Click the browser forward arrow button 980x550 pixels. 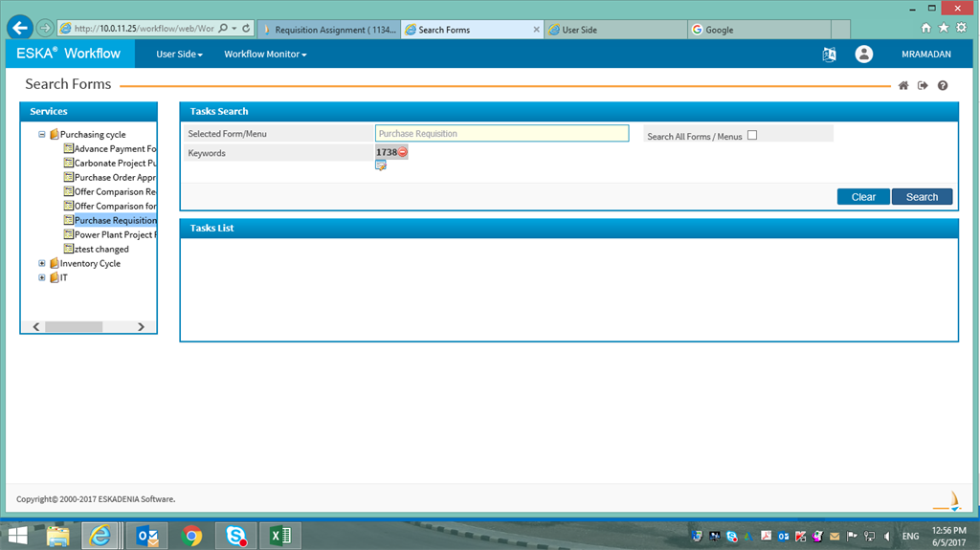pos(45,28)
